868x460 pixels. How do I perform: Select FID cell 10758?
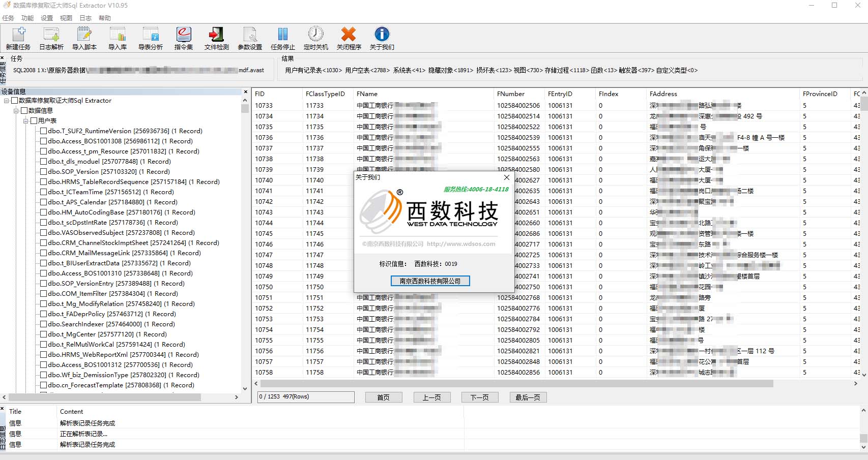click(264, 373)
